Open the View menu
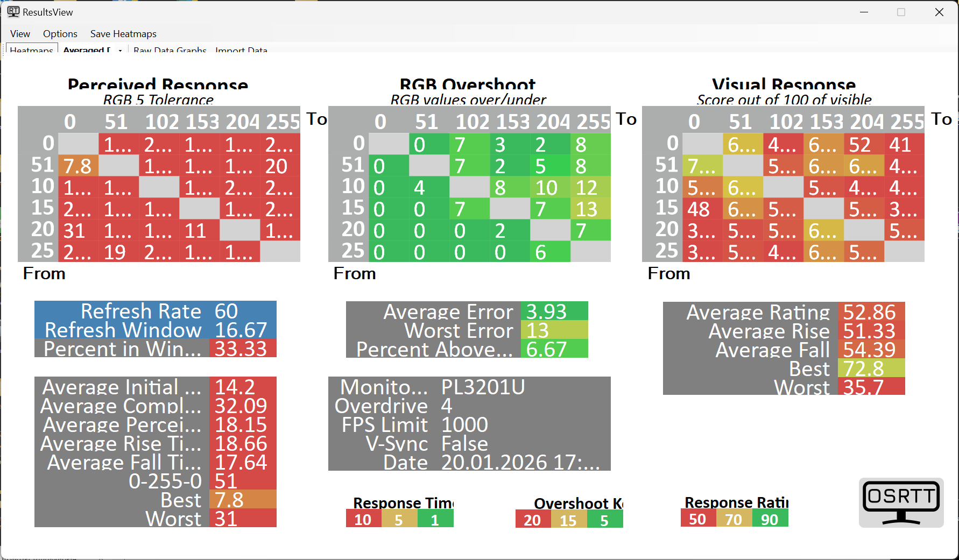The height and width of the screenshot is (560, 959). [x=20, y=34]
